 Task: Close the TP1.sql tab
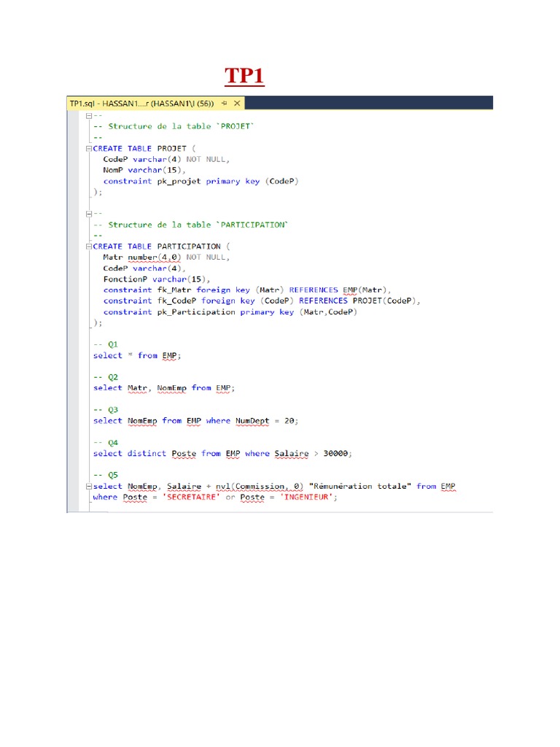(x=237, y=104)
